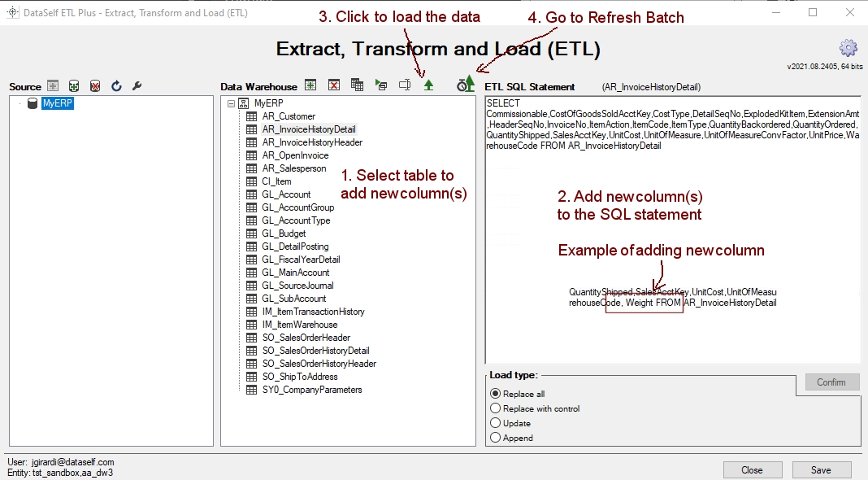Collapse the MyERP data warehouse tree node
The width and height of the screenshot is (868, 480).
coord(232,103)
